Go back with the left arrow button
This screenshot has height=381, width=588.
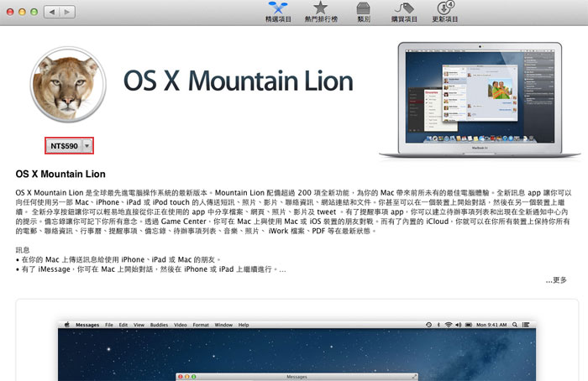coord(52,12)
